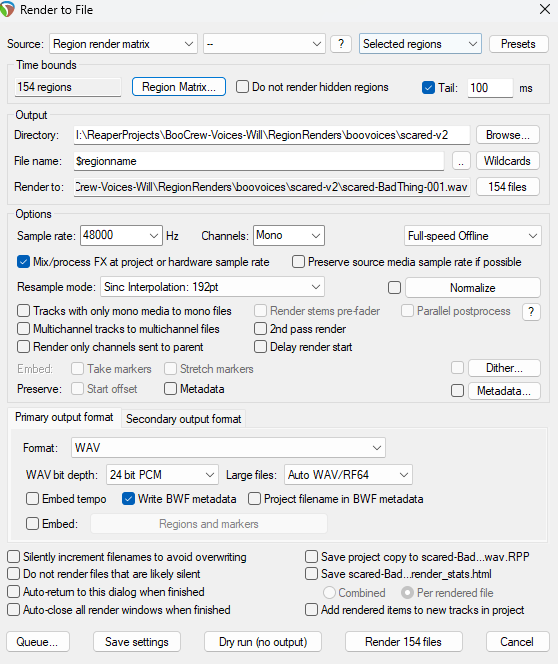Click the '154 regions' time bounds field
The height and width of the screenshot is (664, 558).
[68, 87]
